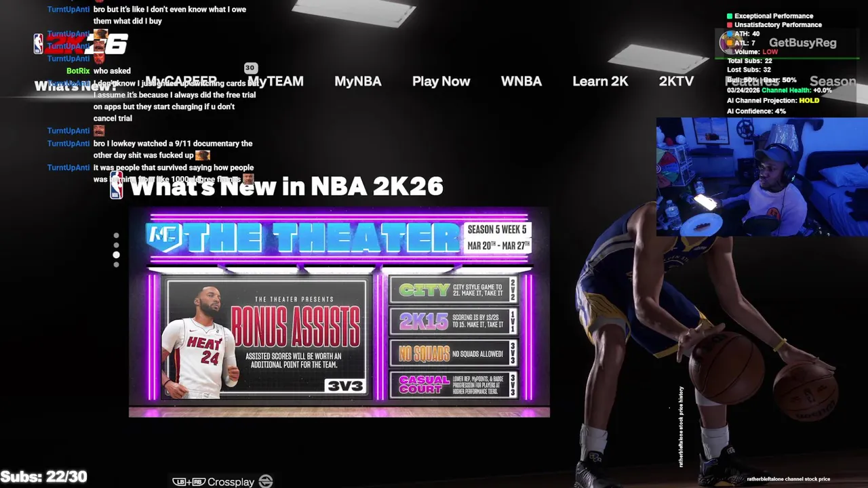Click 'start charging if u don't' chat line

[164, 107]
